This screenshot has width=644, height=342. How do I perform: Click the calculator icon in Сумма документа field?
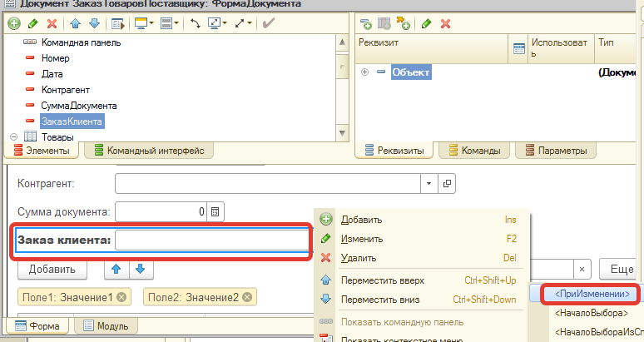pyautogui.click(x=214, y=212)
